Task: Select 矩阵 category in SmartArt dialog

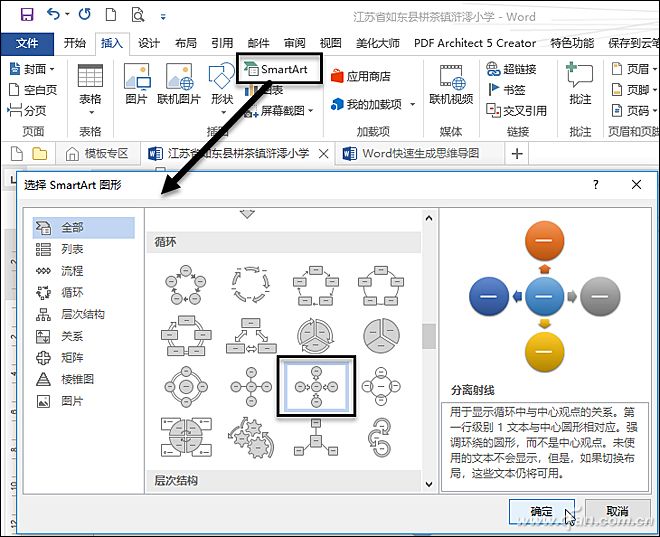Action: [x=83, y=358]
